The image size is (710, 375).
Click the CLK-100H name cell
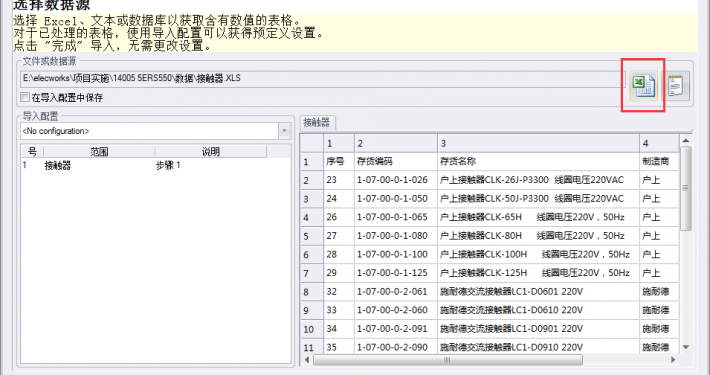click(538, 254)
